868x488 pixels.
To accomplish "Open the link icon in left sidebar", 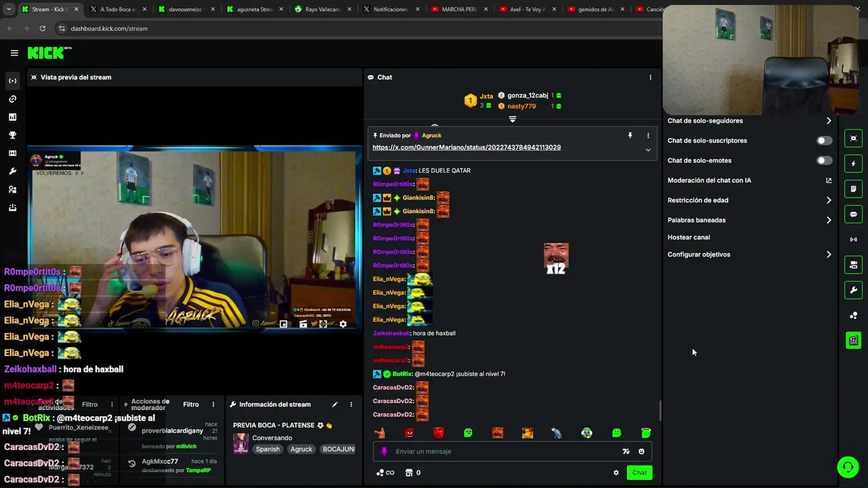I will [x=12, y=99].
